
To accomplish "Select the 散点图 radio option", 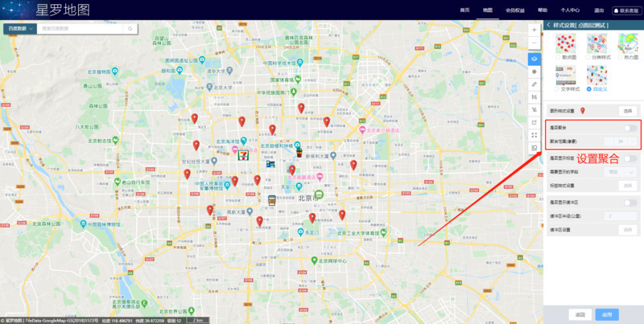I will (558, 57).
